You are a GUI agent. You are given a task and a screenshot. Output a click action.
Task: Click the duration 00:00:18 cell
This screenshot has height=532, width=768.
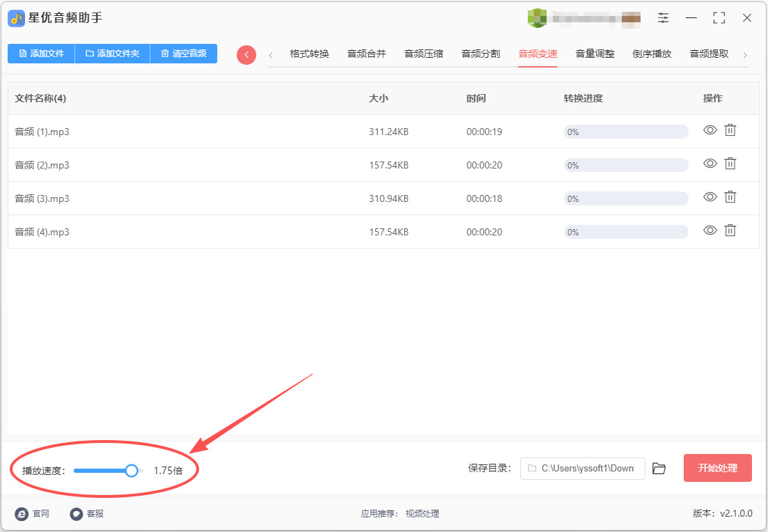485,198
